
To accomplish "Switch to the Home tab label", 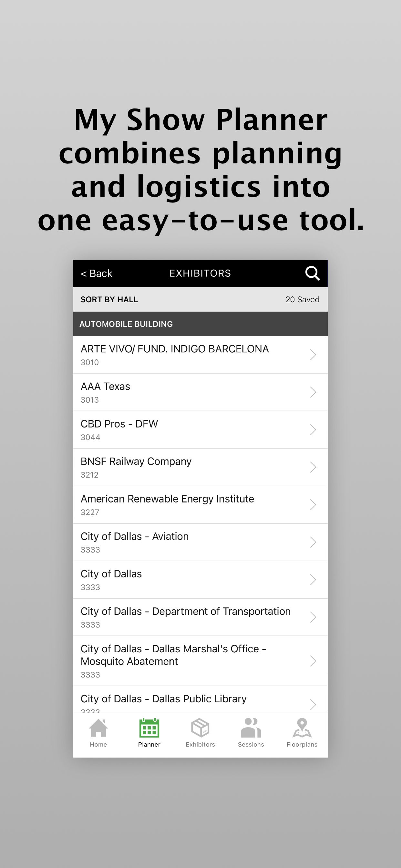I will tap(98, 745).
